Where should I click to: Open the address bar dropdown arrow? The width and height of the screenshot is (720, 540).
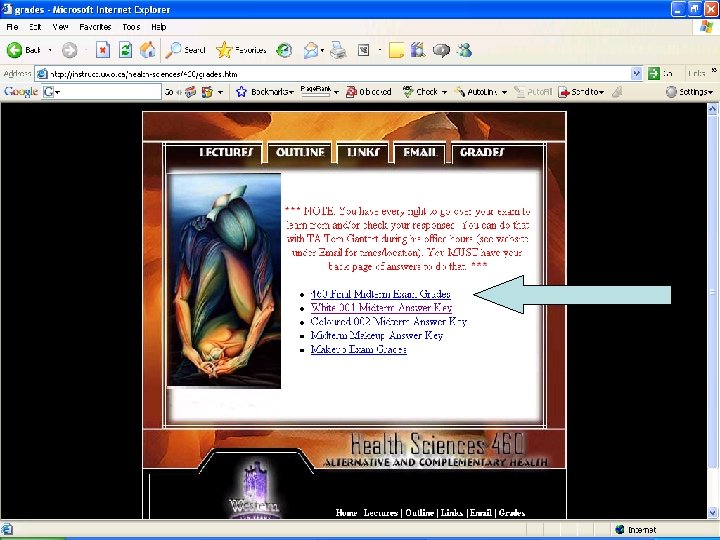[636, 73]
